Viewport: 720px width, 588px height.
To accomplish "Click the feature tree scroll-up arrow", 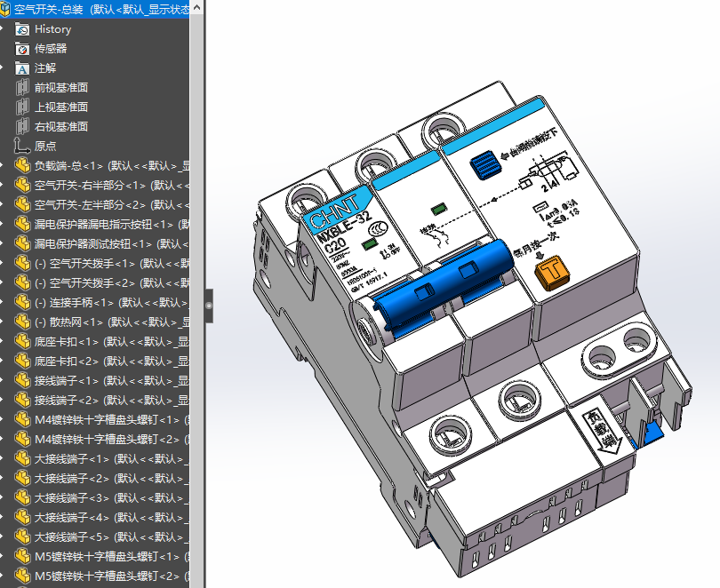I will (196, 7).
